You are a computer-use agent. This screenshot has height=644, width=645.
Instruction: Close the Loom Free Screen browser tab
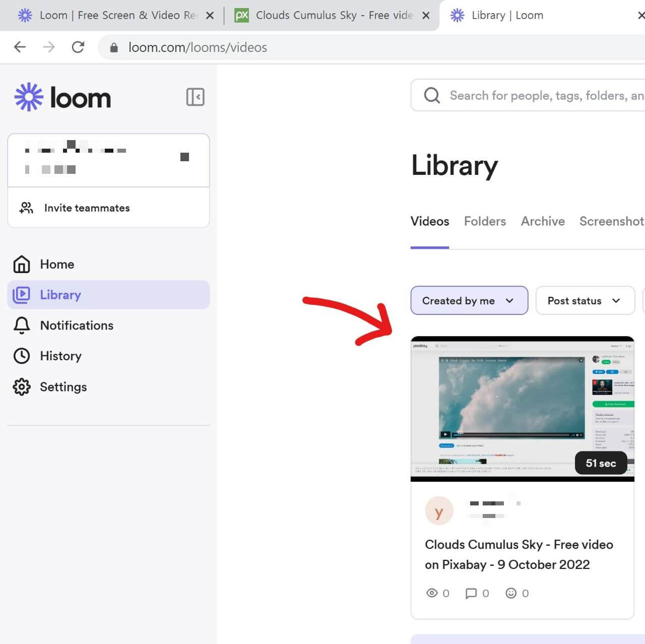(210, 16)
